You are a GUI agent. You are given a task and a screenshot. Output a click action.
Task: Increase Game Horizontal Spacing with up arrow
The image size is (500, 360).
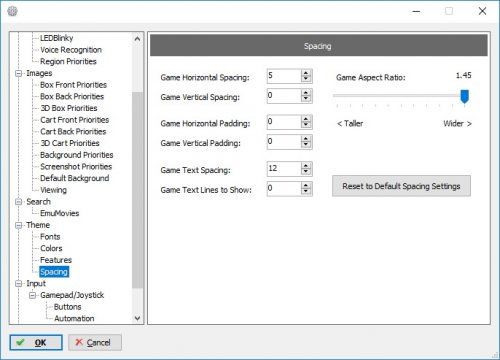point(306,73)
